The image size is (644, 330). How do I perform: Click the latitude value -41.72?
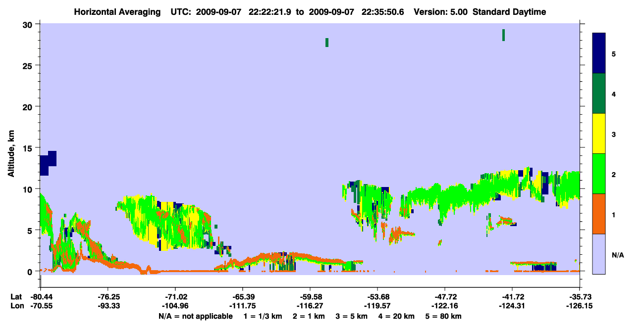tap(512, 297)
